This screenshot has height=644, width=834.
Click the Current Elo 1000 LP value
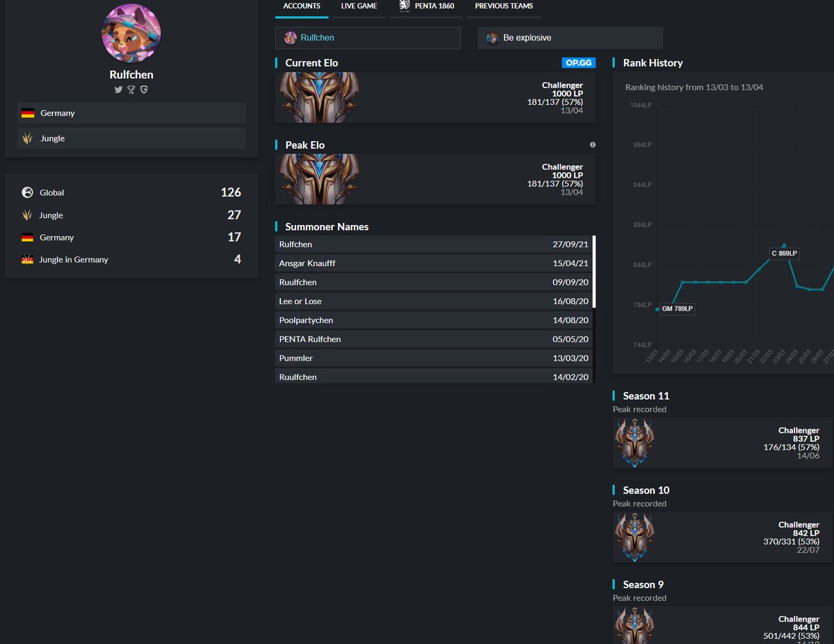[x=568, y=94]
